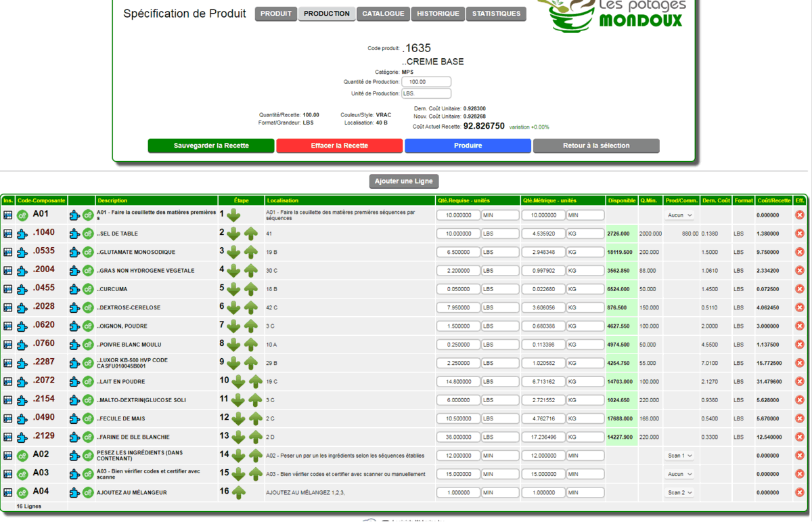Delete the GRAS NON HYDROGENE VEGETALE row
The image size is (812, 522).
tap(800, 270)
